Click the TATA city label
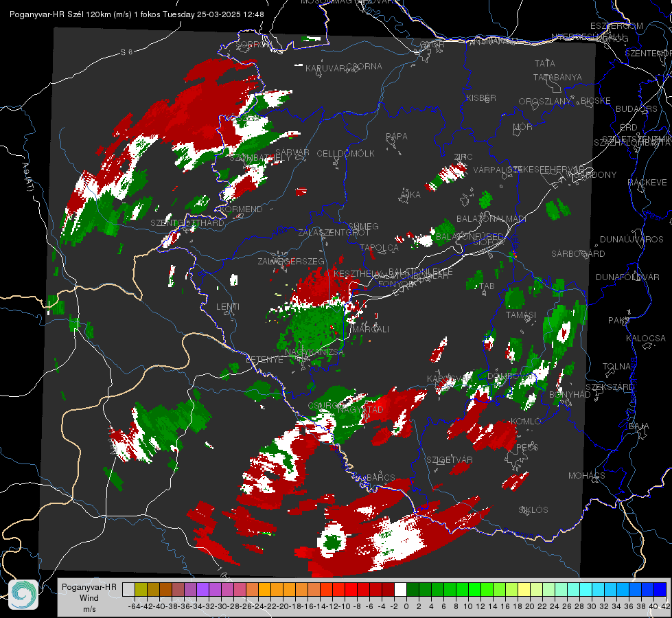Image resolution: width=672 pixels, height=618 pixels. [x=545, y=63]
